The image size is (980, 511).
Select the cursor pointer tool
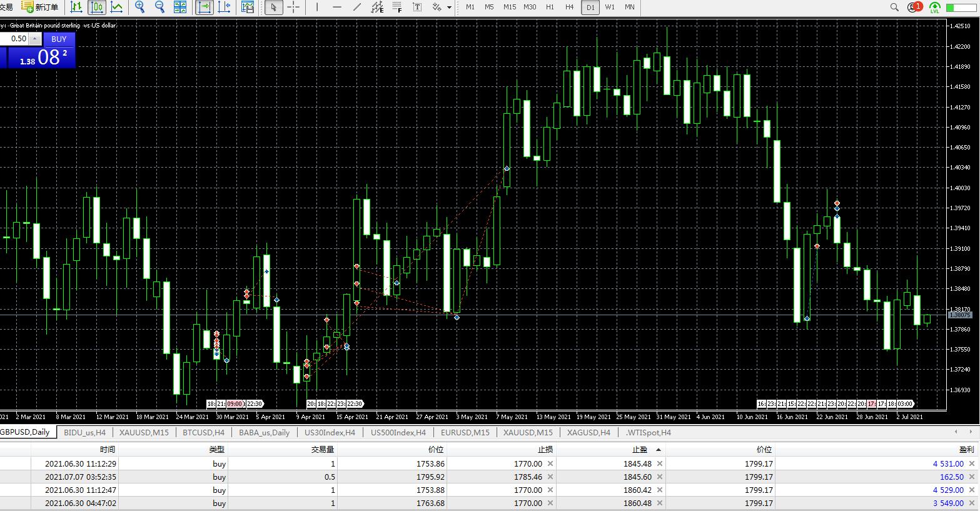(273, 7)
